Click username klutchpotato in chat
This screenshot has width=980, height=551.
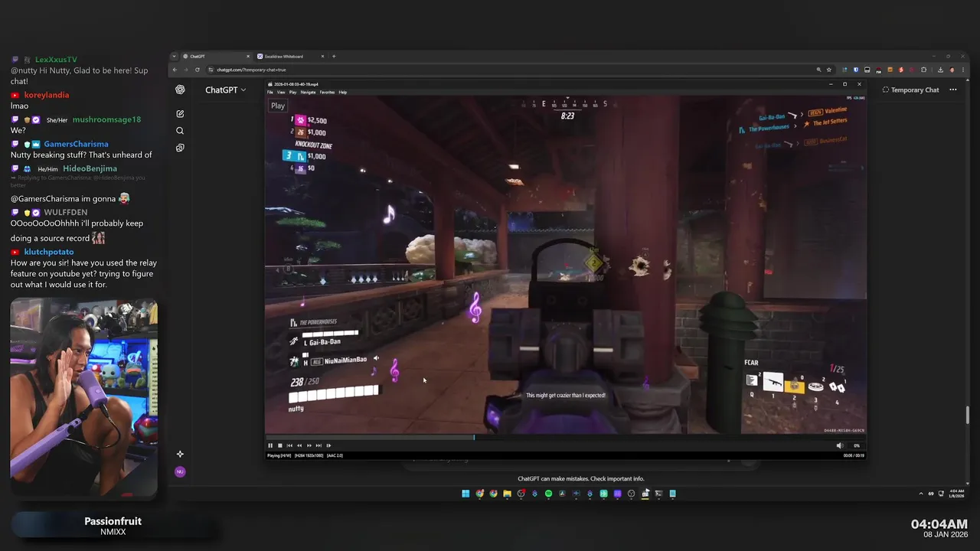pos(49,252)
